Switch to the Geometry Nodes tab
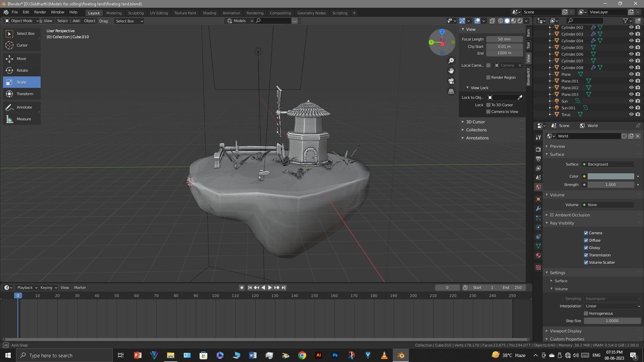Image resolution: width=644 pixels, height=362 pixels. [311, 13]
